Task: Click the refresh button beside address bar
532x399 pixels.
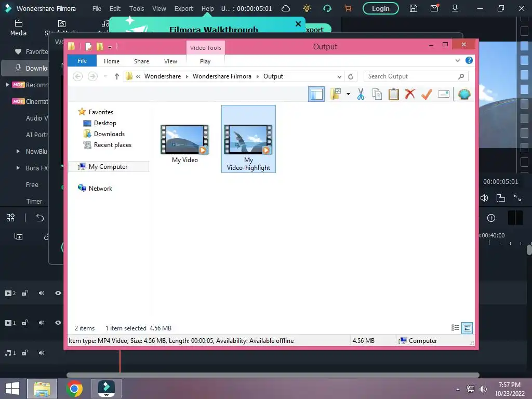Action: point(351,76)
